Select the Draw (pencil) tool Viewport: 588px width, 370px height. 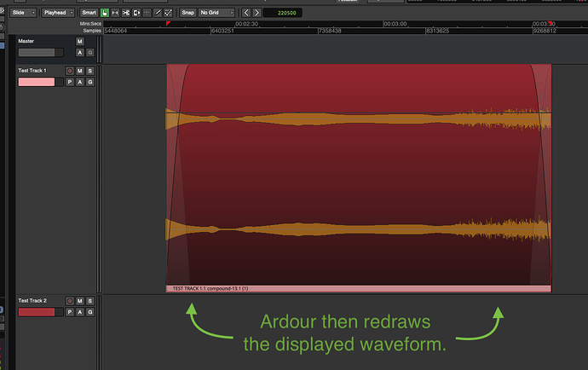(159, 14)
